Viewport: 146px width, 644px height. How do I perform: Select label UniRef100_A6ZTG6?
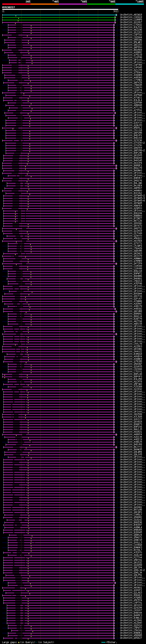tap(131, 321)
